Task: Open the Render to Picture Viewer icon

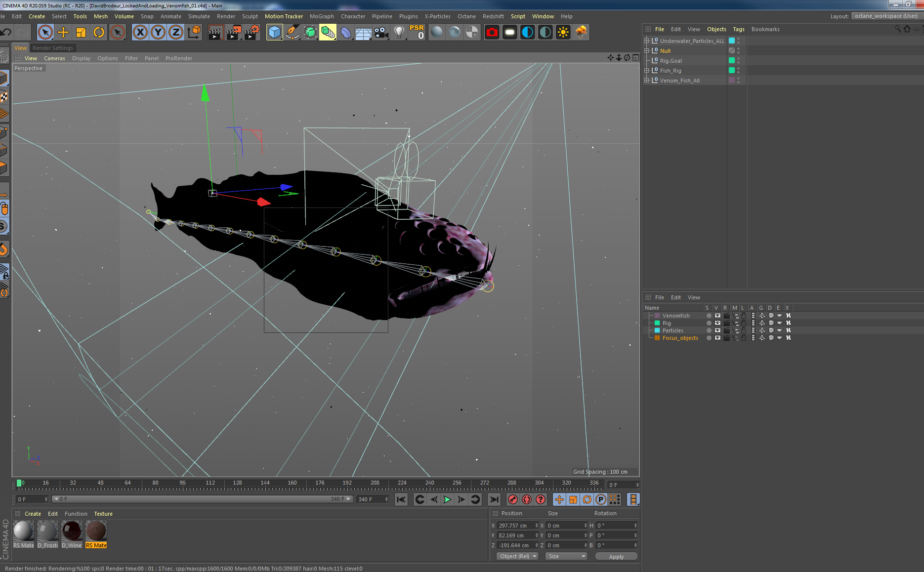Action: point(234,32)
